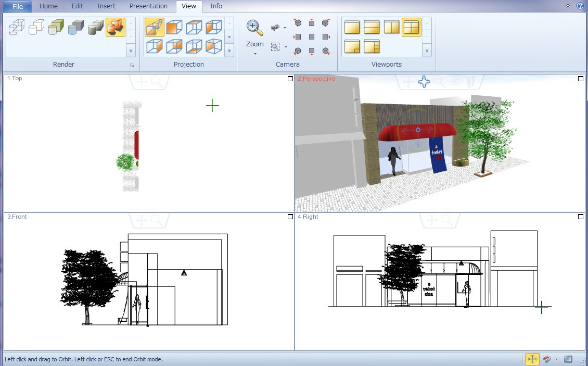Viewport: 588px width, 366px height.
Task: Switch to the Presentation tab
Action: click(x=148, y=6)
